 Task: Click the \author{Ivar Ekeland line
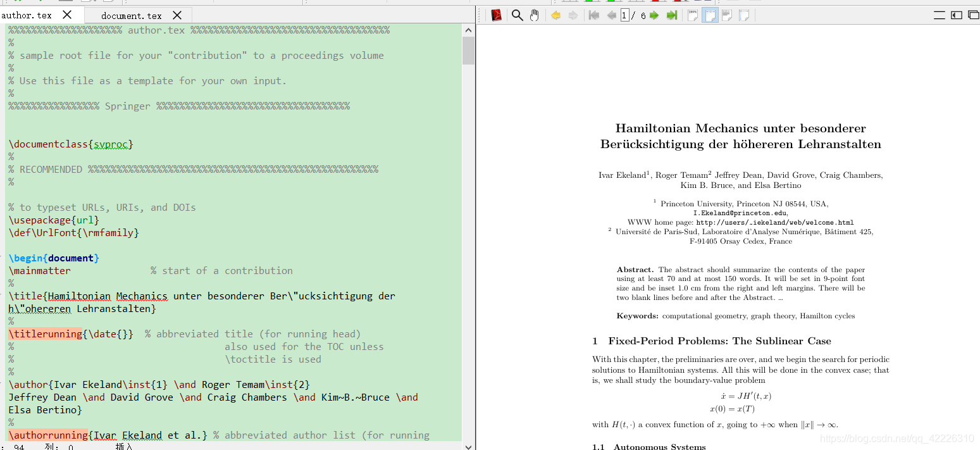point(159,385)
